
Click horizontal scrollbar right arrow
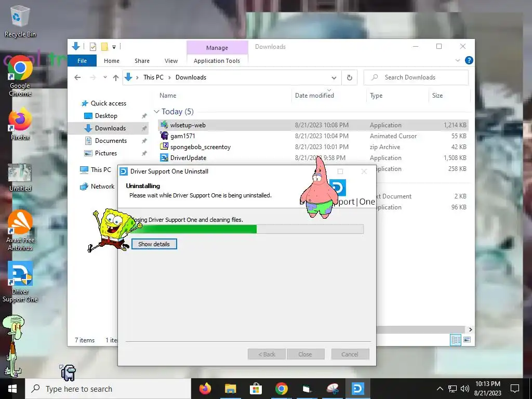470,329
